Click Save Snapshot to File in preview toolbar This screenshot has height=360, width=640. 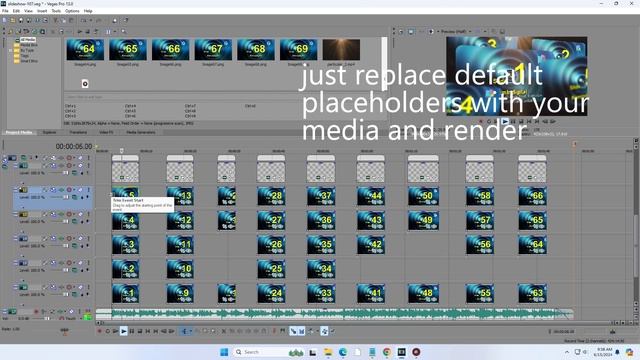502,31
